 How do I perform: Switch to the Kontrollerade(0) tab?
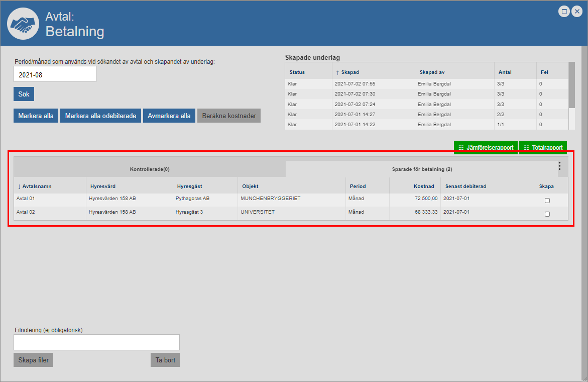click(x=150, y=169)
